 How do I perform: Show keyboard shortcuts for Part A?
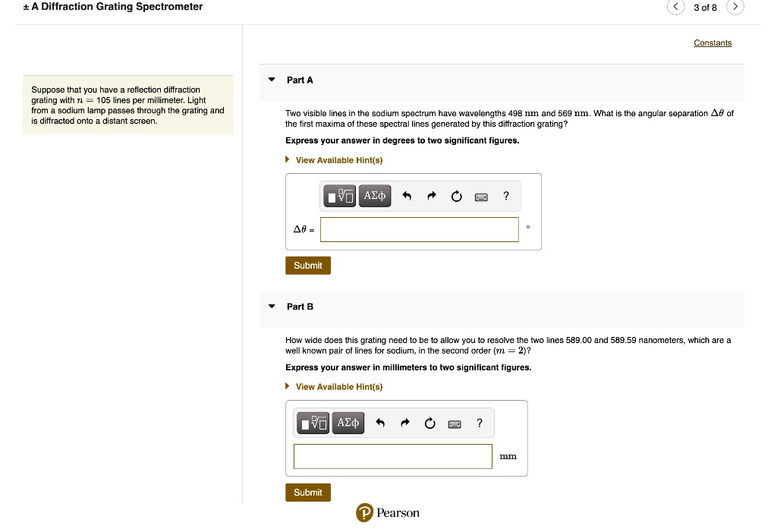pyautogui.click(x=481, y=197)
